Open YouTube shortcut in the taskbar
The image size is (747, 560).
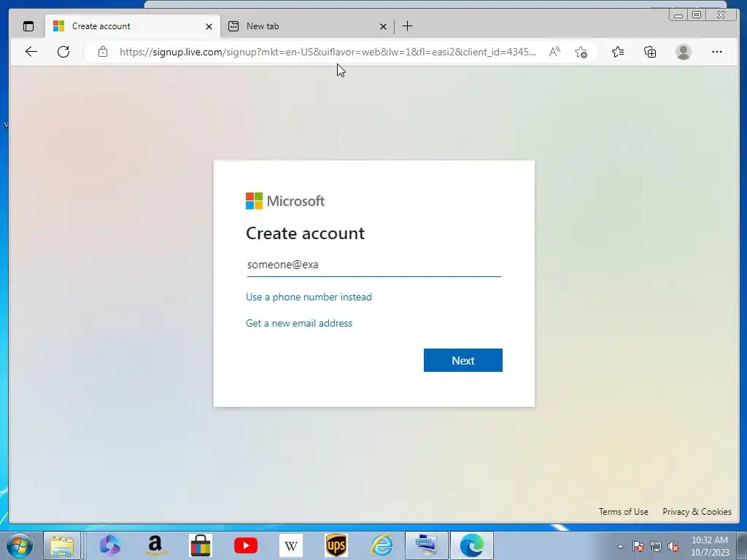tap(246, 545)
